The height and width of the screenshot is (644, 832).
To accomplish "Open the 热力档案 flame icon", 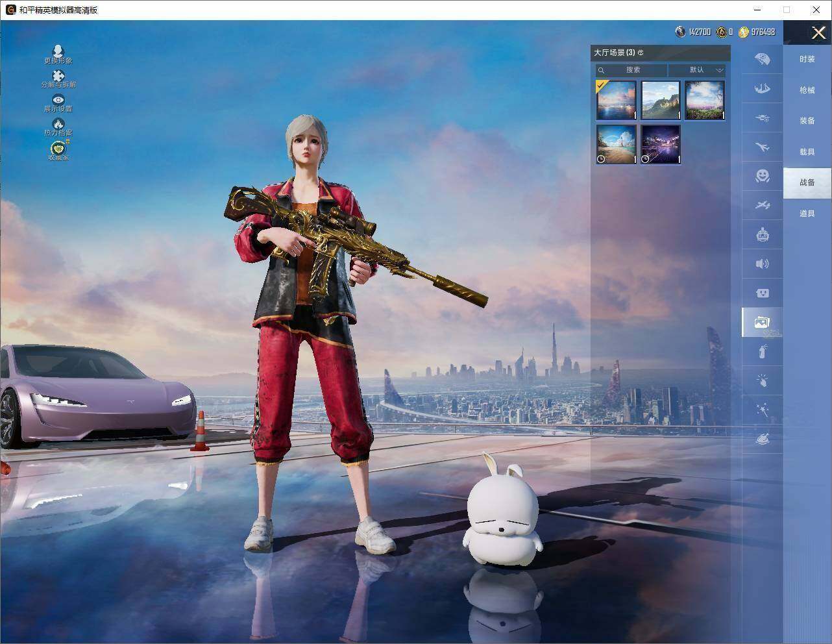I will (58, 127).
